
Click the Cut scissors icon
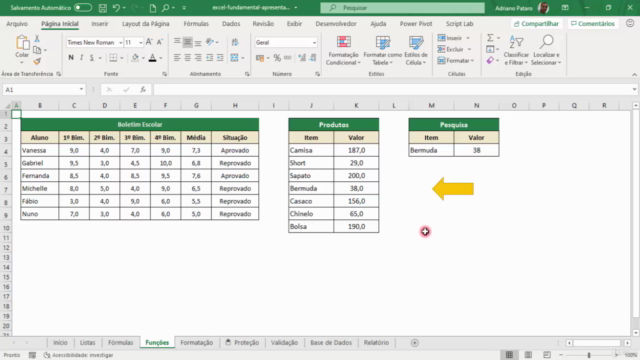pyautogui.click(x=37, y=38)
